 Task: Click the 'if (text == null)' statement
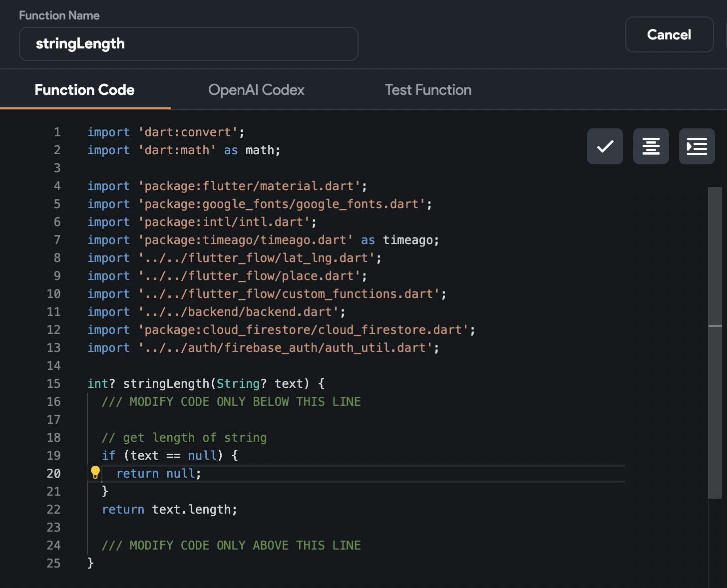pyautogui.click(x=170, y=456)
